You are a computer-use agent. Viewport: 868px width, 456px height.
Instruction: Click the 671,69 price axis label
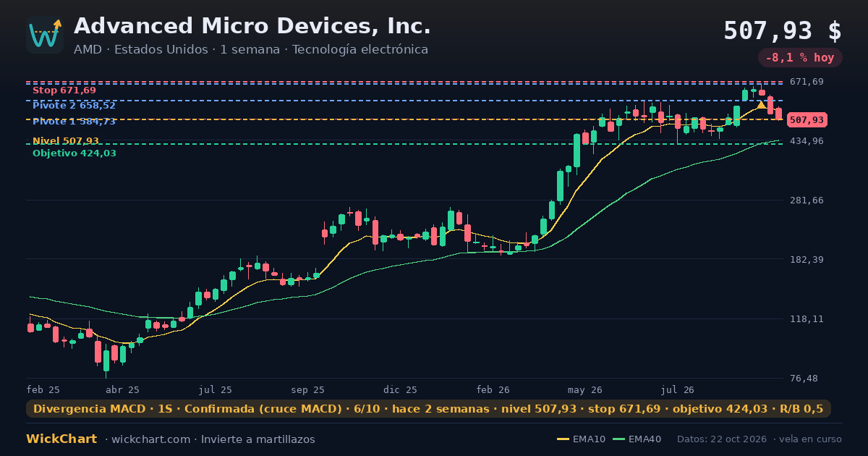[807, 82]
